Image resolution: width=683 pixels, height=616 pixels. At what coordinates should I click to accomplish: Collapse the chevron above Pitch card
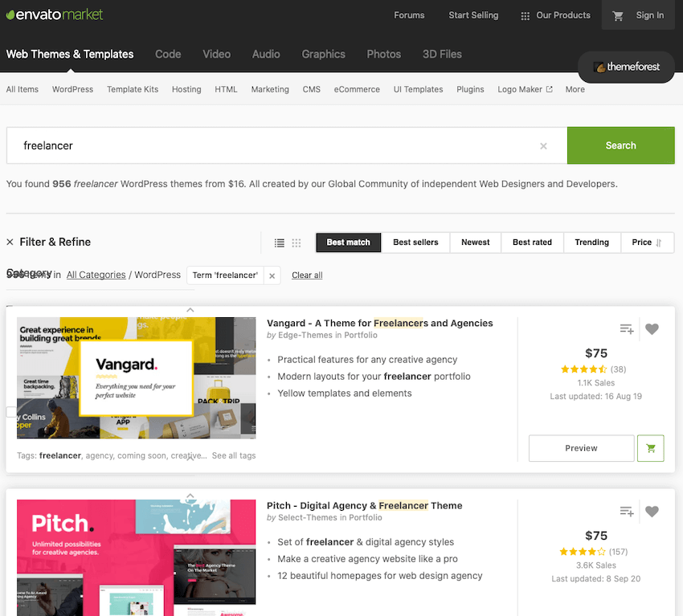point(190,496)
